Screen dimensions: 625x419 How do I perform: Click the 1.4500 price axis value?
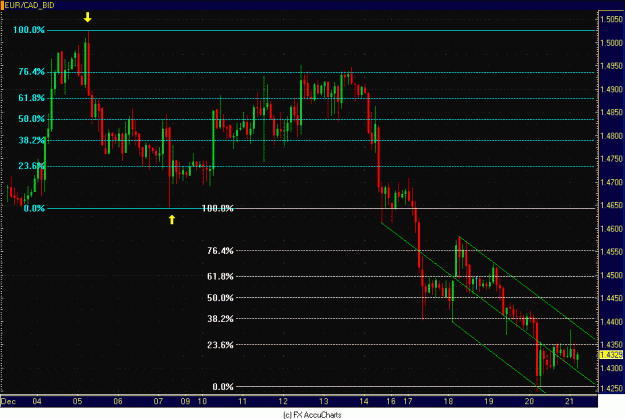click(x=611, y=275)
